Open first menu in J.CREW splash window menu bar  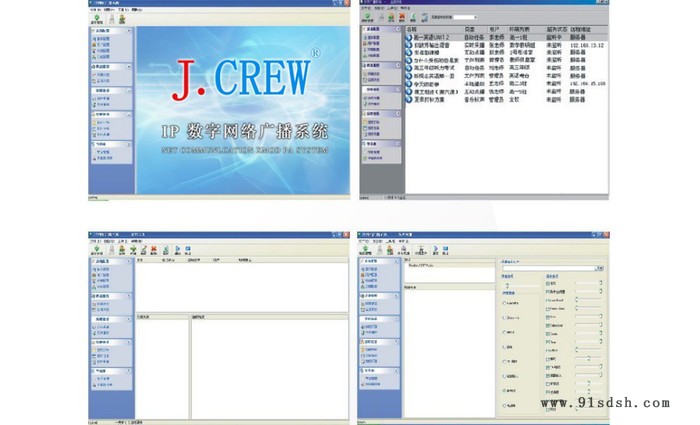click(95, 9)
